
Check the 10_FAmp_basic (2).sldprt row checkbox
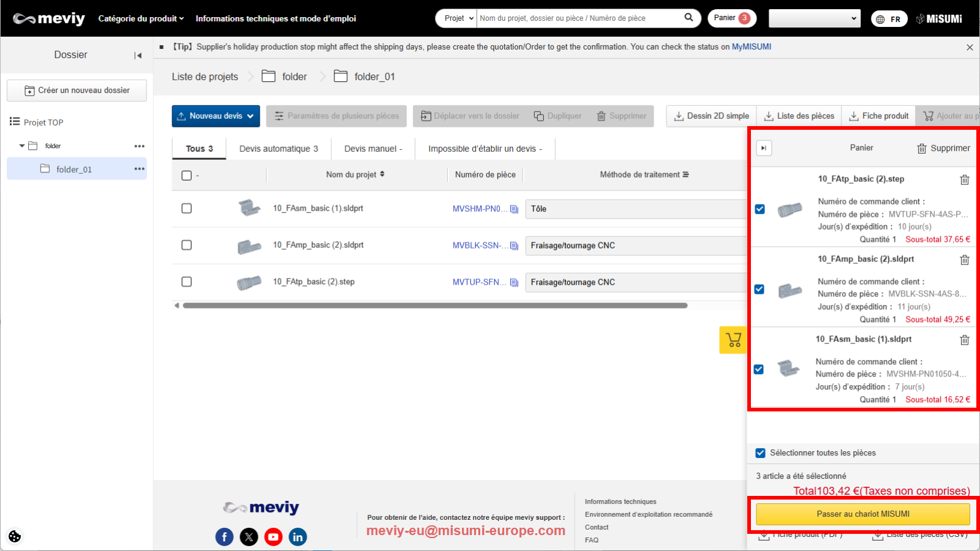pos(187,245)
